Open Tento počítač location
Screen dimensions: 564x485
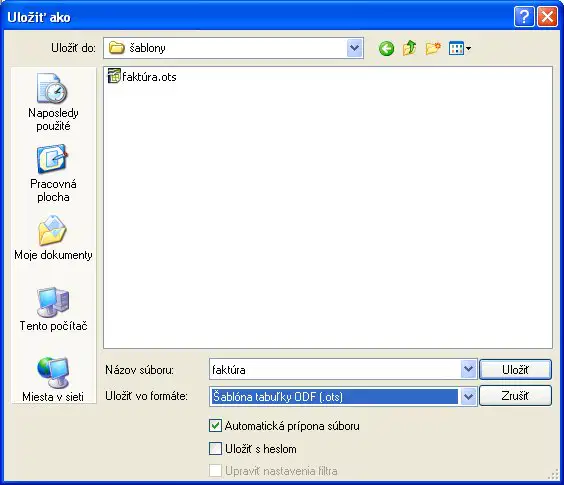53,309
